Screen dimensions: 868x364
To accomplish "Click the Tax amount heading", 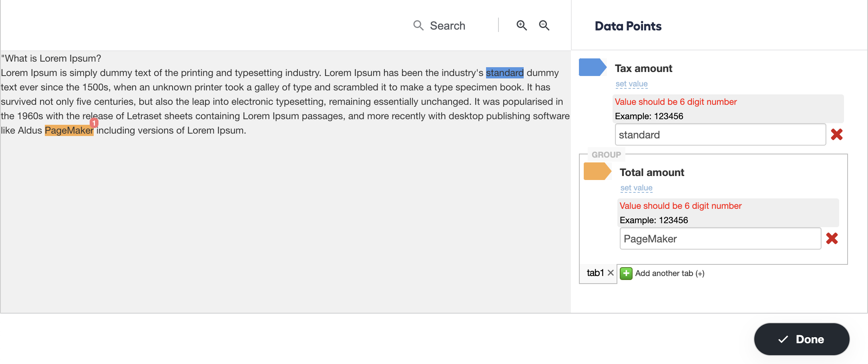I will click(x=643, y=68).
